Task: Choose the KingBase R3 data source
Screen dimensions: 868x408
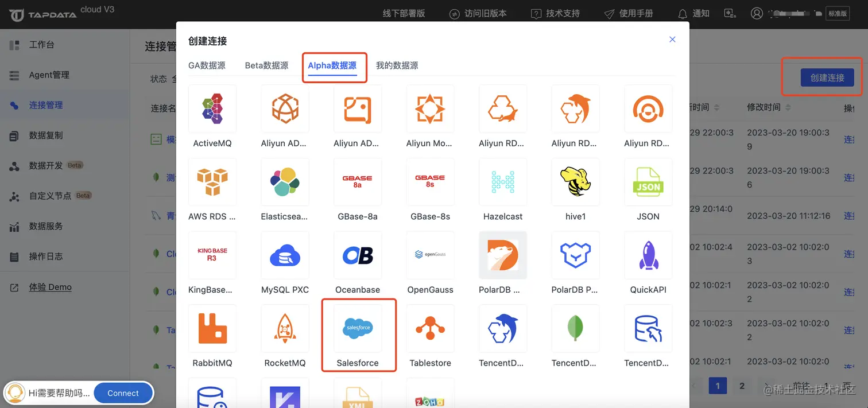Action: 212,255
